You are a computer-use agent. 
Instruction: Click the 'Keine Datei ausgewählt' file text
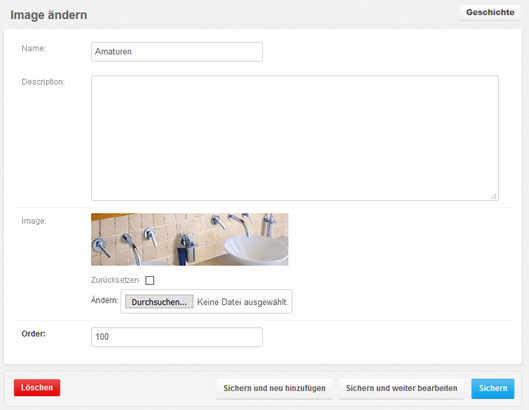[x=243, y=302]
